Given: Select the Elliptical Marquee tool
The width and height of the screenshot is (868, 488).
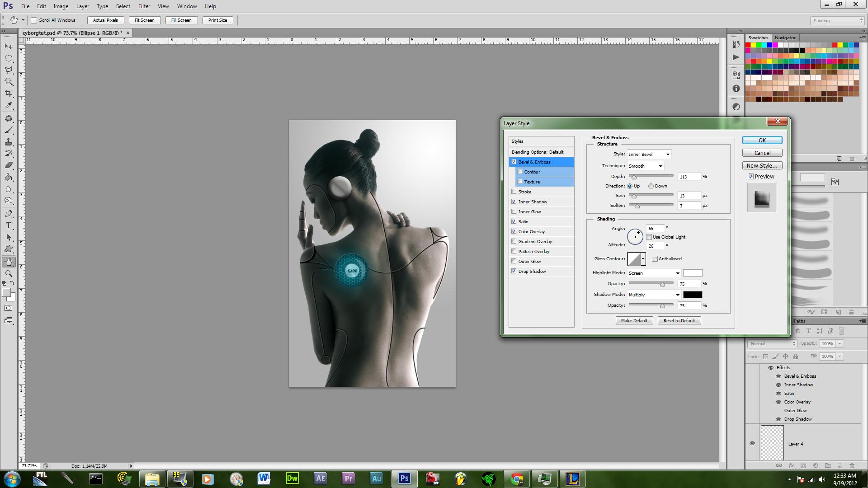Looking at the screenshot, I should click(9, 58).
